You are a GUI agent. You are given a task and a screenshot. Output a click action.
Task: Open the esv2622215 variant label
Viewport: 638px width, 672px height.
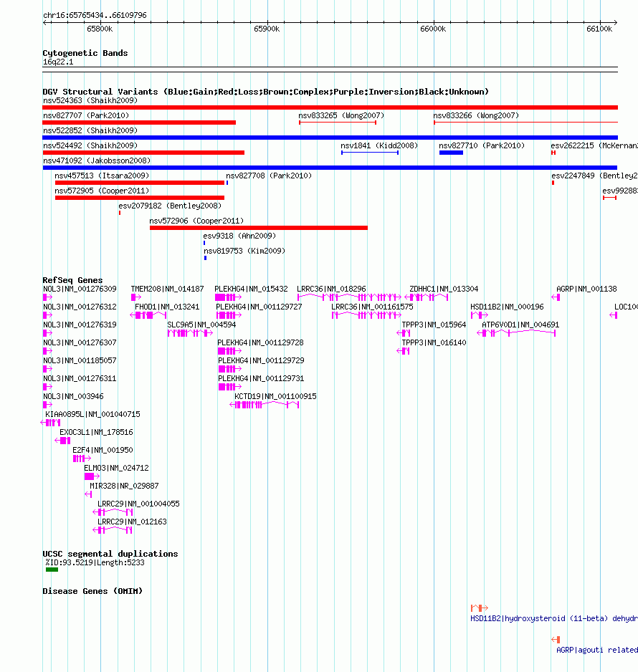[594, 145]
